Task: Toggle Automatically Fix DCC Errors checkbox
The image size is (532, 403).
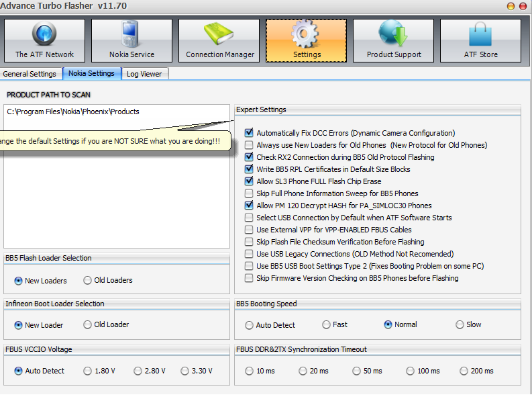Action: point(249,133)
